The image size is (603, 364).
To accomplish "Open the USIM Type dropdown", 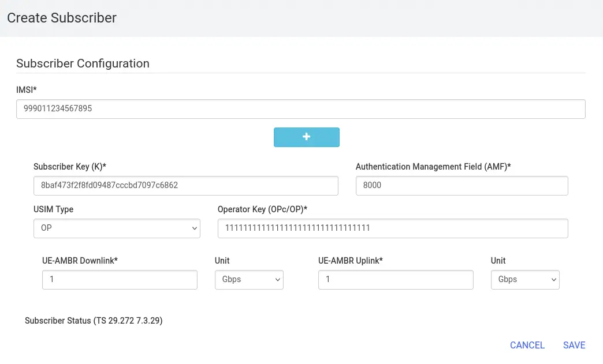I will pyautogui.click(x=117, y=228).
